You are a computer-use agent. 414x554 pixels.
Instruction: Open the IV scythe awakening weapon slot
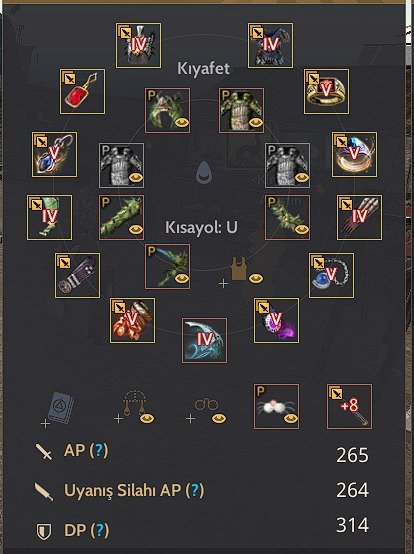point(205,341)
